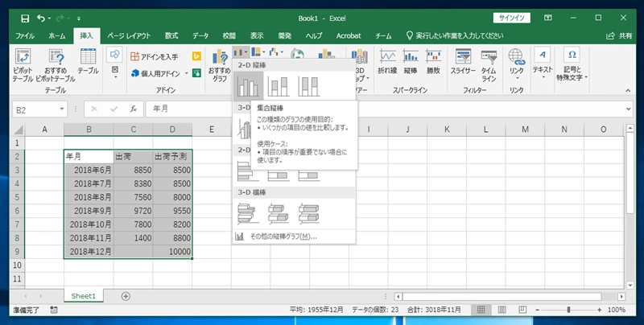Switch to the Home (ホーム) tab

click(x=56, y=35)
